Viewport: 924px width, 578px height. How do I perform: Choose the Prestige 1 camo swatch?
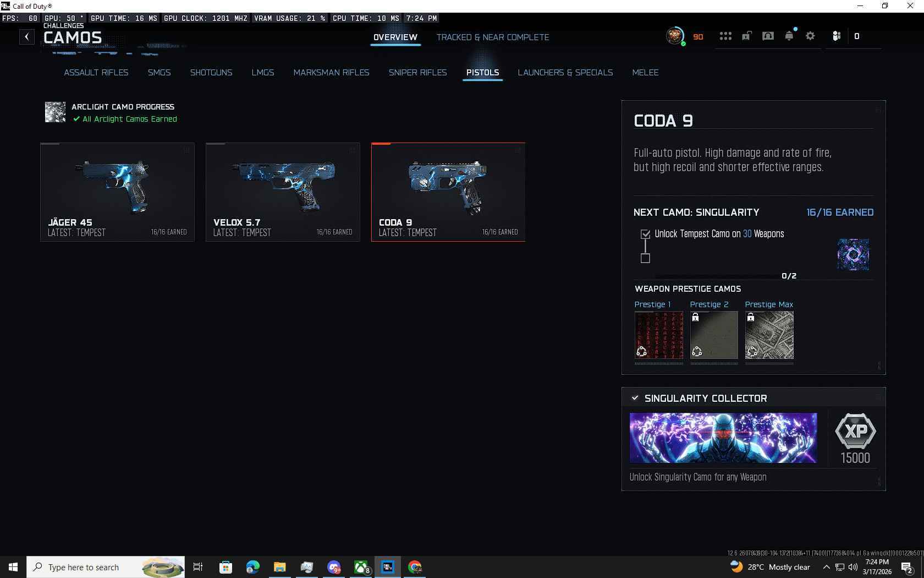click(659, 335)
